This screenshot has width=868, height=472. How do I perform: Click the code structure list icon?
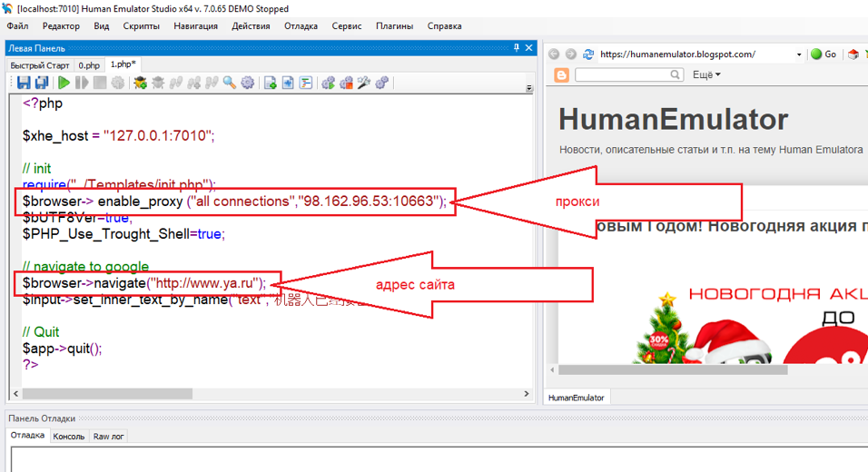point(306,83)
